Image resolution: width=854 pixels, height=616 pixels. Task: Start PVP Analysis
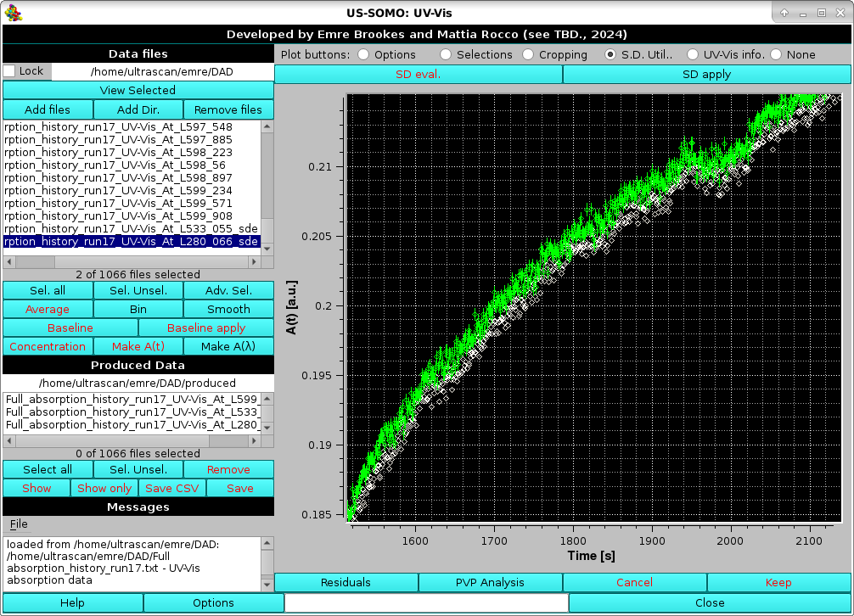click(x=490, y=582)
